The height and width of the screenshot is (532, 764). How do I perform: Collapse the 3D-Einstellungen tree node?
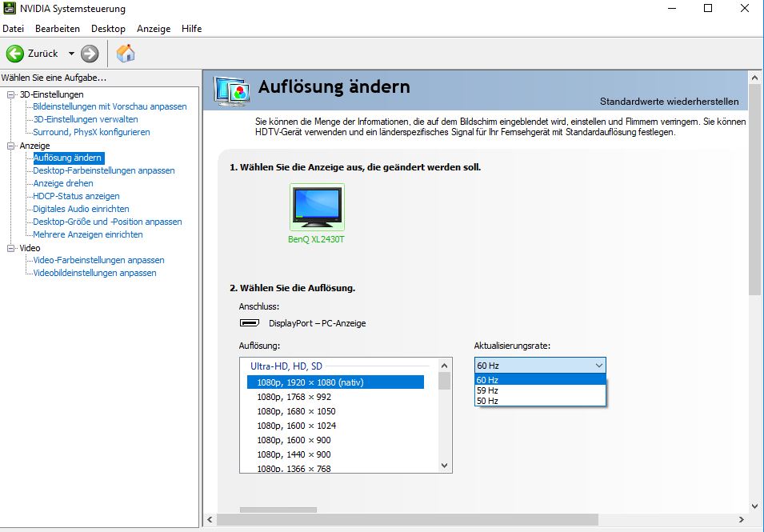(11, 94)
